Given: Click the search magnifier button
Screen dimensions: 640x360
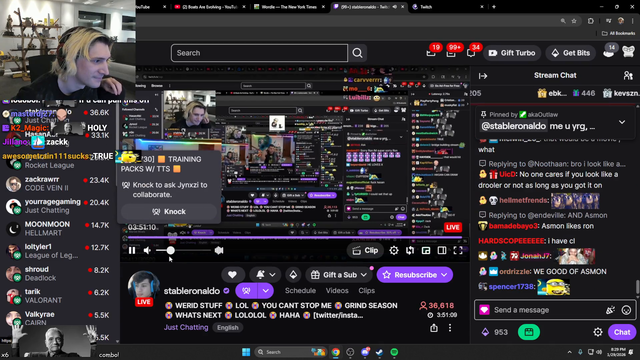Looking at the screenshot, I should (358, 53).
